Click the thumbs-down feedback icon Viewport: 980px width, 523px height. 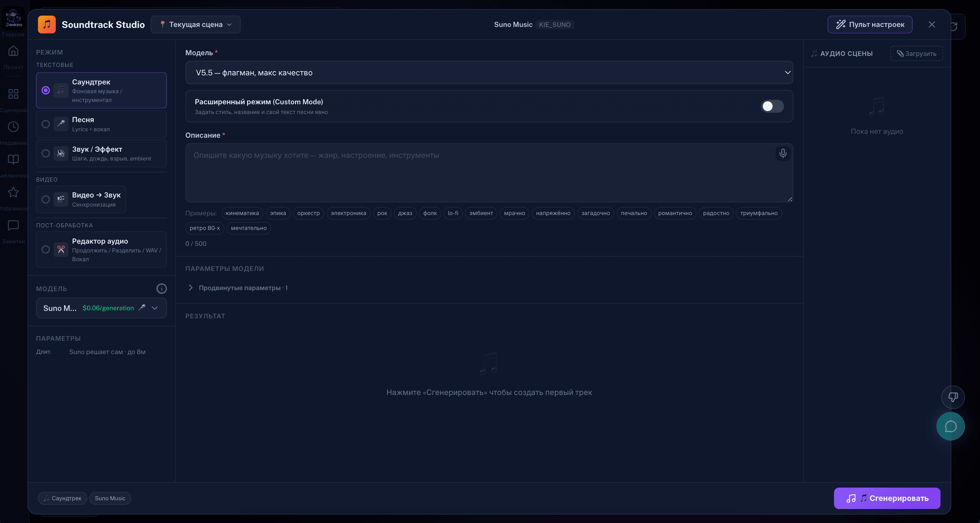pyautogui.click(x=953, y=397)
